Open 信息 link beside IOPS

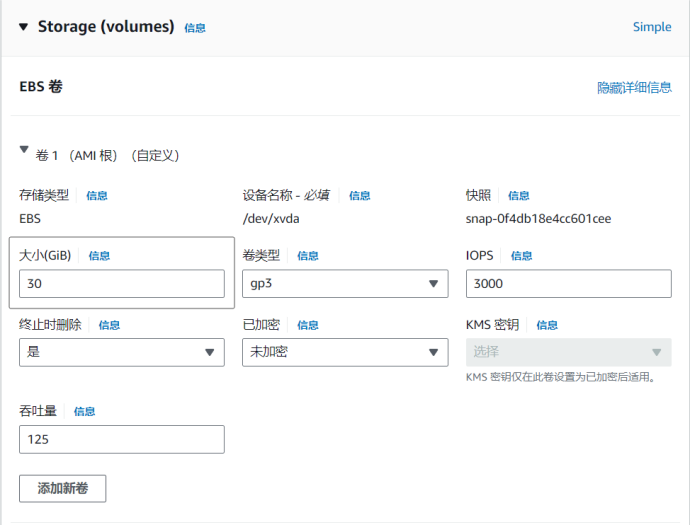(x=521, y=256)
